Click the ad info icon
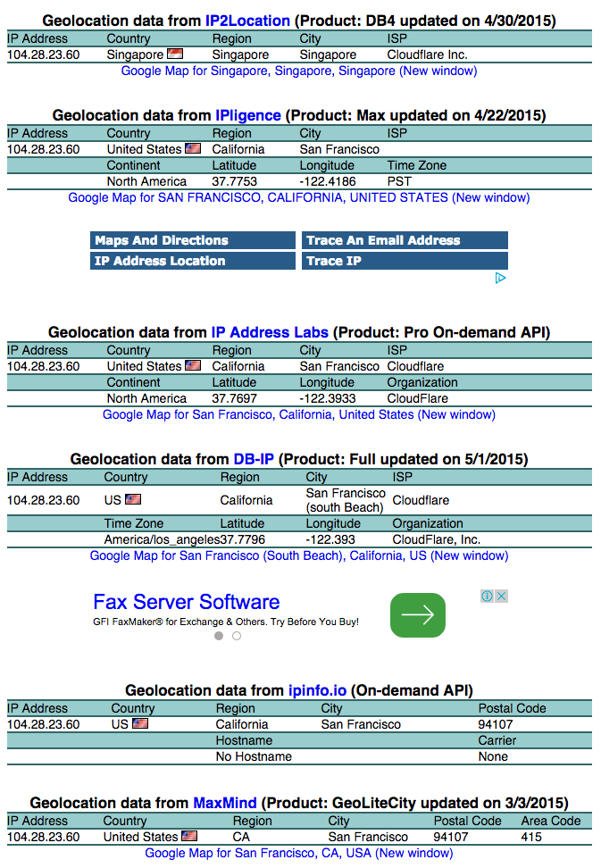This screenshot has height=868, width=601. pyautogui.click(x=487, y=596)
